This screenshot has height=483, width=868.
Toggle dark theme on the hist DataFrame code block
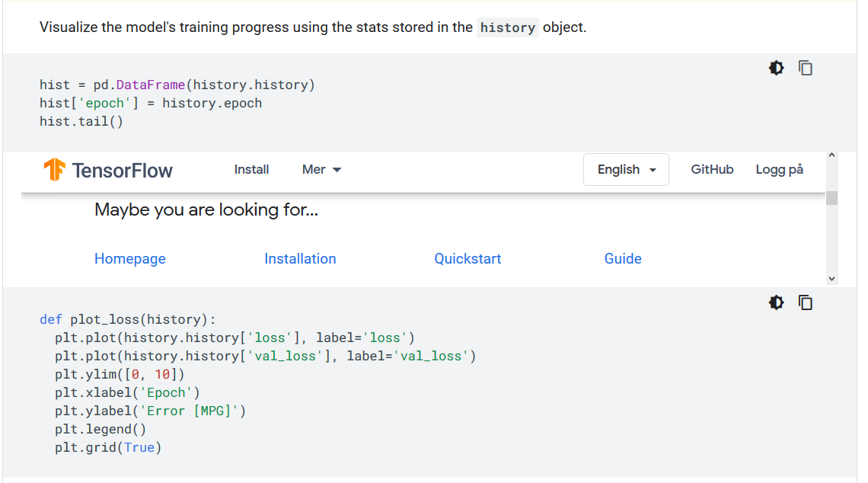tap(776, 68)
